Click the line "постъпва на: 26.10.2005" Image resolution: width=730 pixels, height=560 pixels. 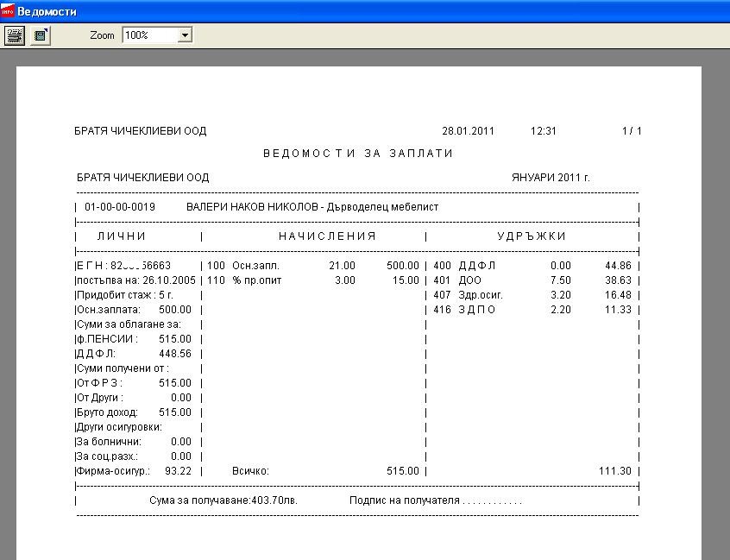pyautogui.click(x=136, y=280)
